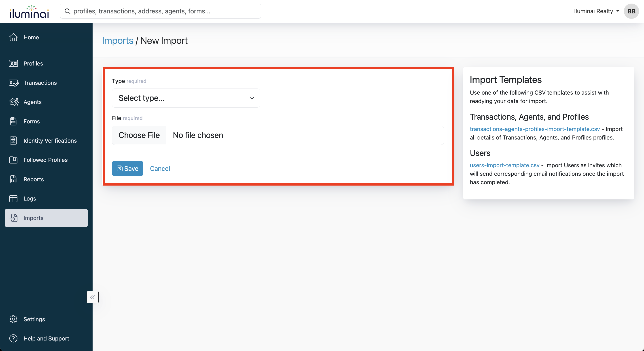Collapse the sidebar with double-chevron button
This screenshot has height=351, width=644.
(93, 297)
